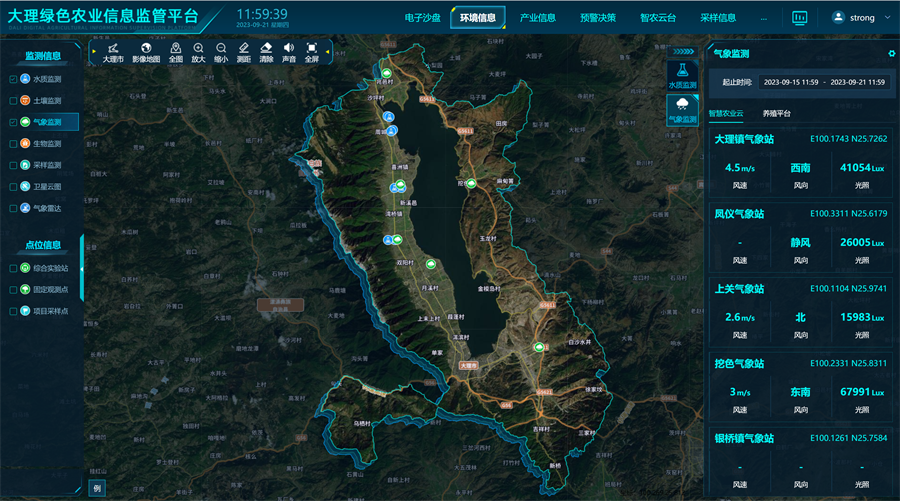The image size is (900, 501).
Task: Uncheck the 水质监测 checkbox
Action: point(13,78)
